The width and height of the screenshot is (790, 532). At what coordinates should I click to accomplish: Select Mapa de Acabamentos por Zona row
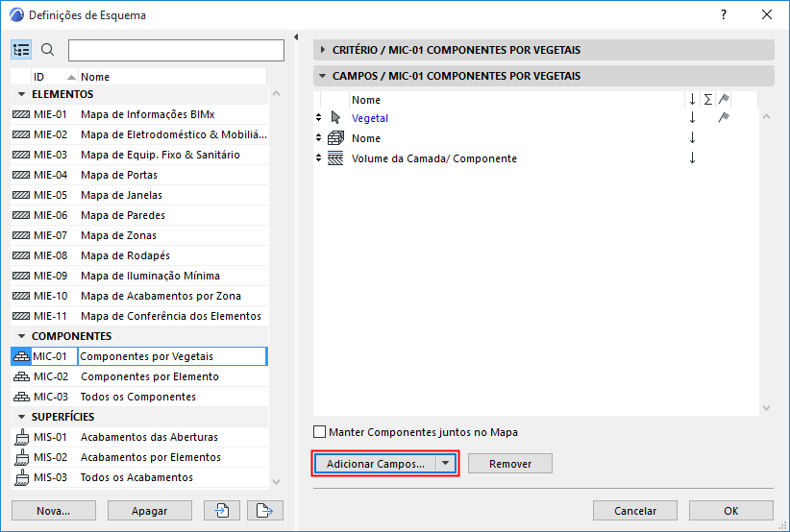coord(139,296)
